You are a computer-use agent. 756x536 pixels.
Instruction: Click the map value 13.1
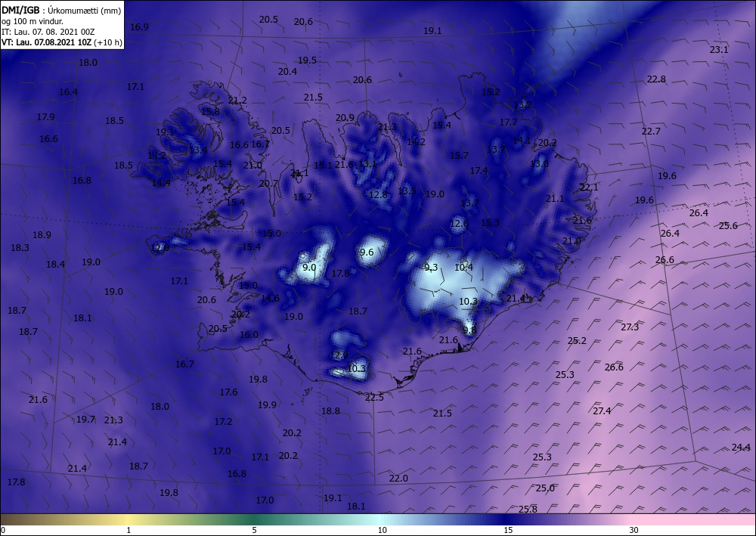click(x=367, y=163)
